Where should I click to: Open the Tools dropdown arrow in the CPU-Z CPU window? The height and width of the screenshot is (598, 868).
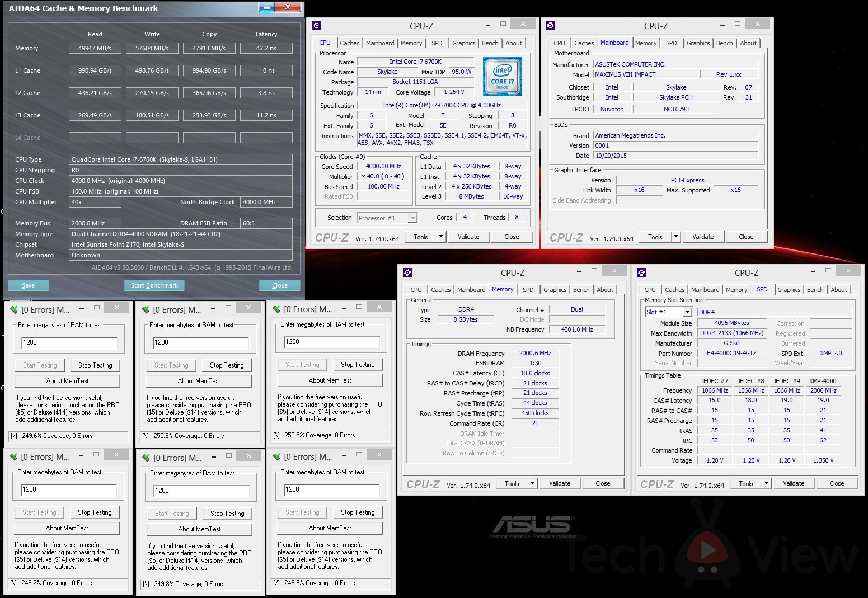441,237
